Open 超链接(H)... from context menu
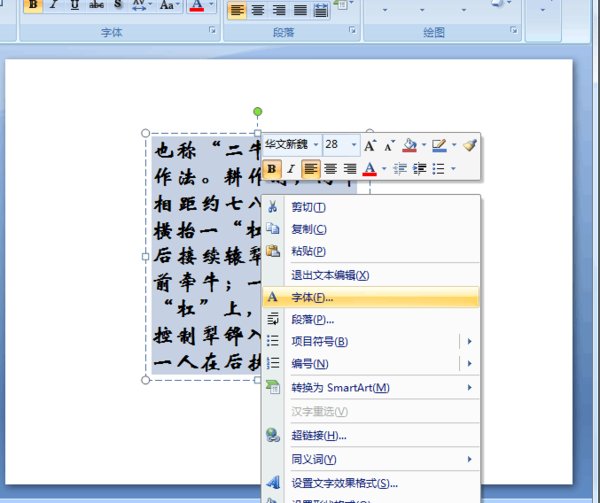 (x=371, y=435)
